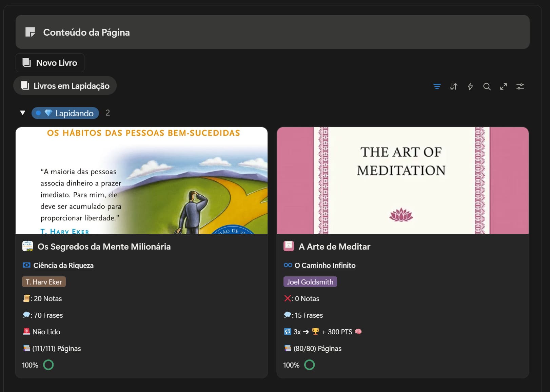Viewport: 550px width, 392px height.
Task: Click the diamond icon in the Lapidando tag
Action: click(48, 113)
